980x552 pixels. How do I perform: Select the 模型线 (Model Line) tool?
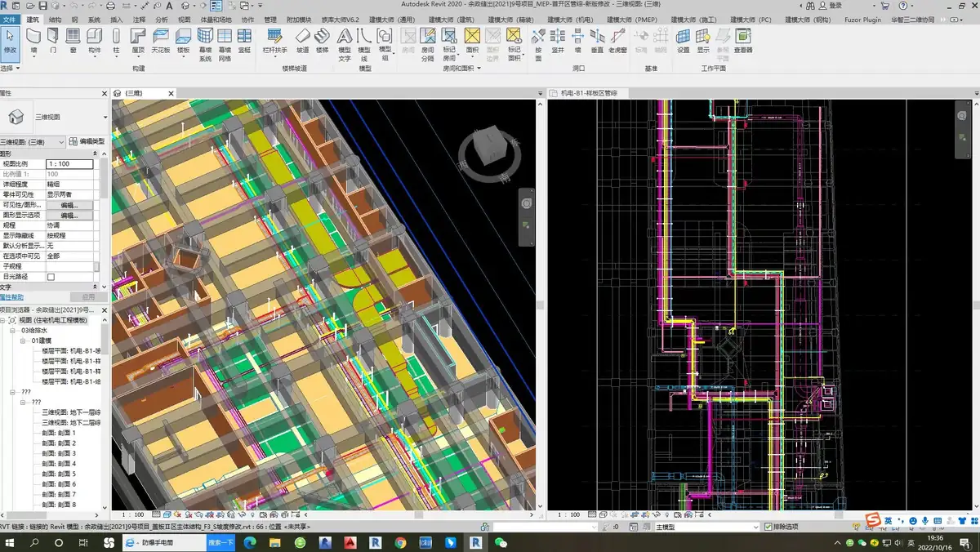coord(364,44)
